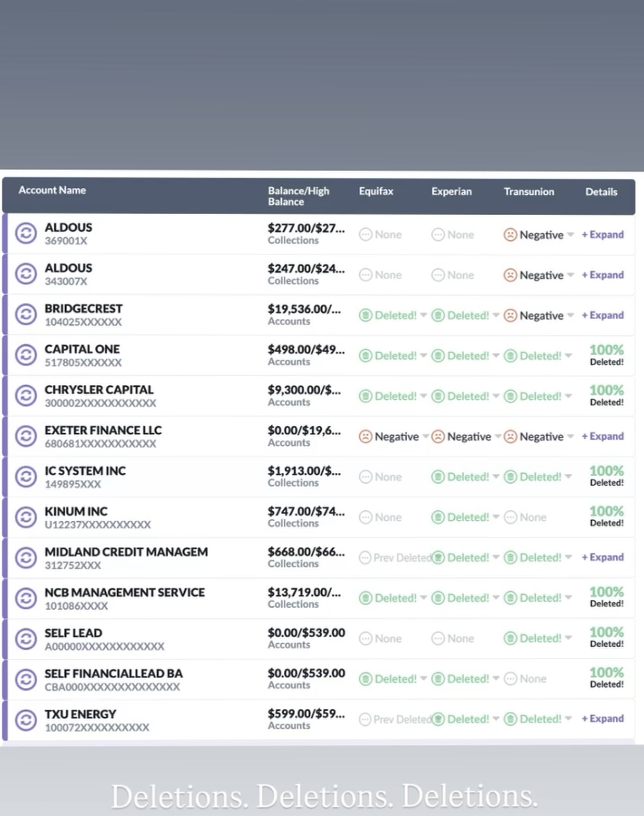644x816 pixels.
Task: Click the Experian None status for SELF LEAD
Action: click(x=453, y=638)
